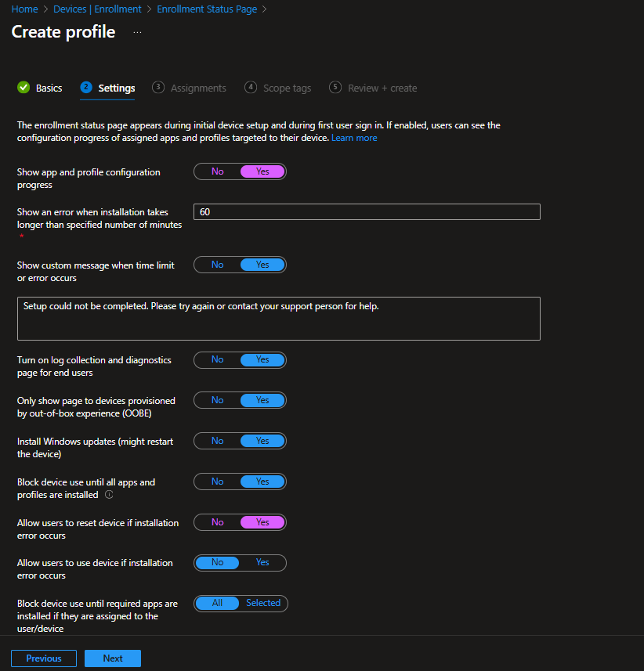Click the Scope tags step number 4 icon
This screenshot has width=644, height=671.
[251, 88]
